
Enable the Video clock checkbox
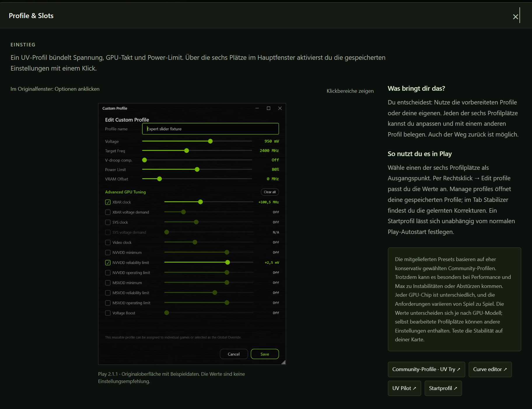tap(108, 242)
